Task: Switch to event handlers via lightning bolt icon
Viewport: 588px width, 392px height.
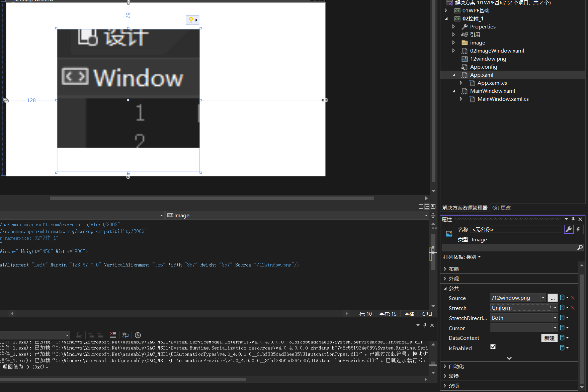Action: pos(579,229)
